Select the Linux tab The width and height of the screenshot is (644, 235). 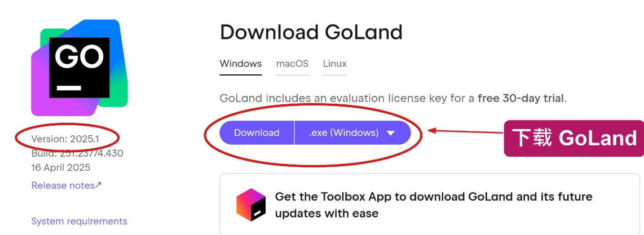coord(335,64)
